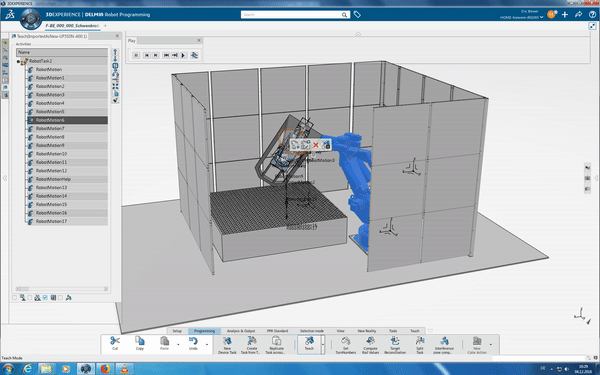Open the New Reality tab
Image resolution: width=600 pixels, height=375 pixels.
(367, 331)
